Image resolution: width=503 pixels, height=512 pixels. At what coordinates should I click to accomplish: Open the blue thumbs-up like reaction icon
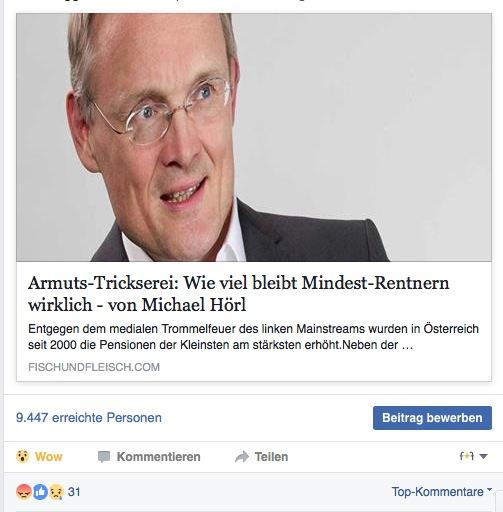[x=40, y=492]
